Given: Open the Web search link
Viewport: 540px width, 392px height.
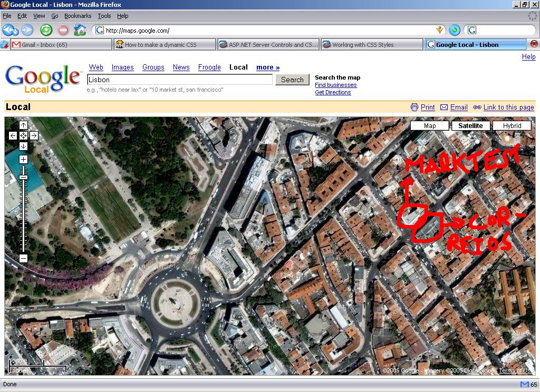Looking at the screenshot, I should pyautogui.click(x=96, y=67).
